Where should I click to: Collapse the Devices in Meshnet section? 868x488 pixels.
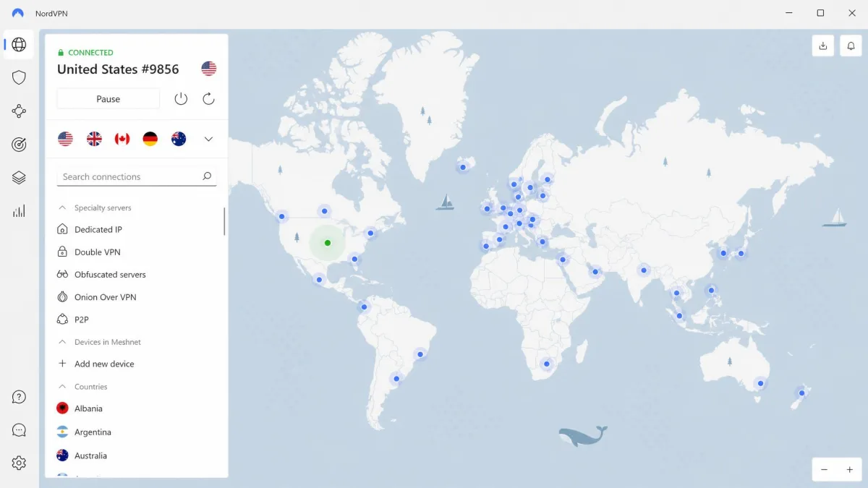tap(62, 342)
